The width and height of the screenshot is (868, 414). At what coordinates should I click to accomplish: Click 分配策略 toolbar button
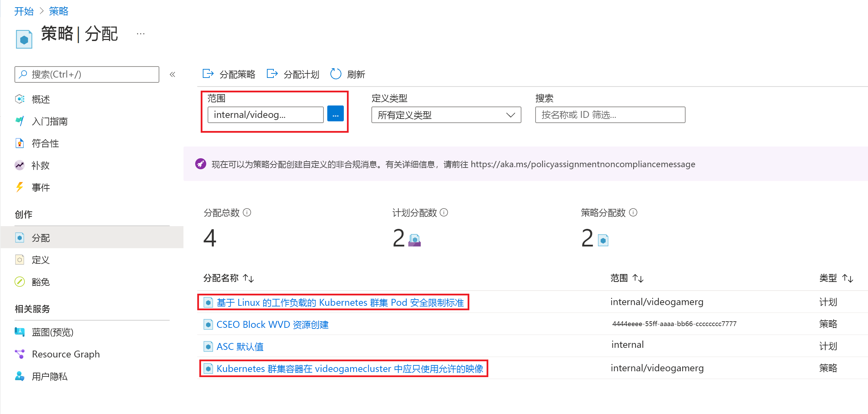[229, 74]
